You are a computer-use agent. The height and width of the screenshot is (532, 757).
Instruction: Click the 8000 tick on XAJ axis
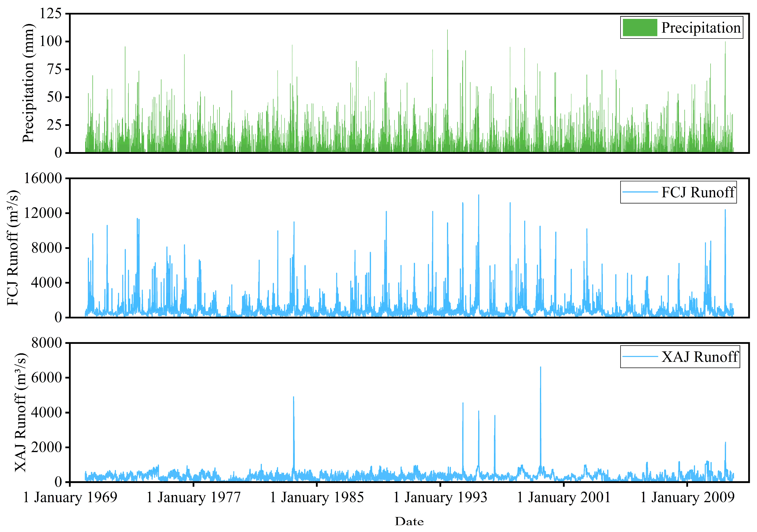(x=47, y=343)
